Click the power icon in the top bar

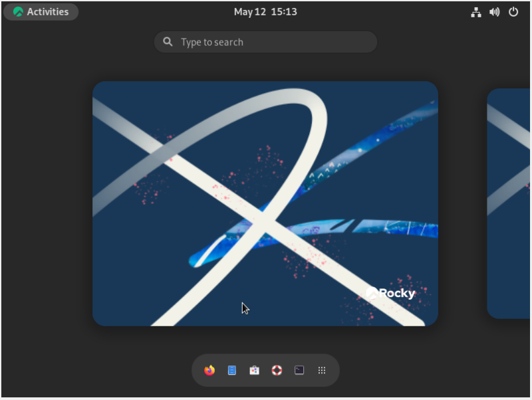pos(512,11)
